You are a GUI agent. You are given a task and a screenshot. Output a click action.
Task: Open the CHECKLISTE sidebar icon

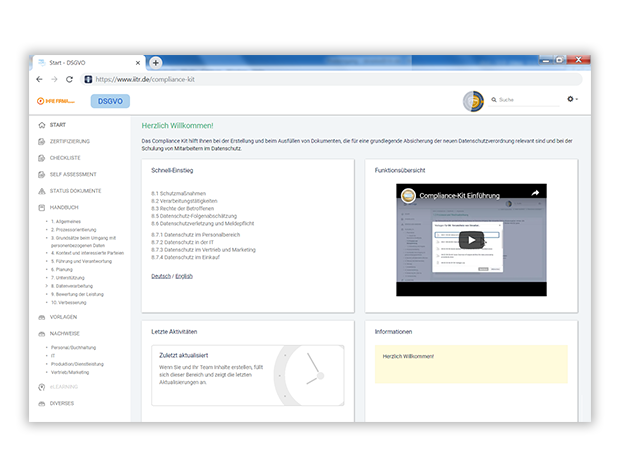(x=42, y=158)
